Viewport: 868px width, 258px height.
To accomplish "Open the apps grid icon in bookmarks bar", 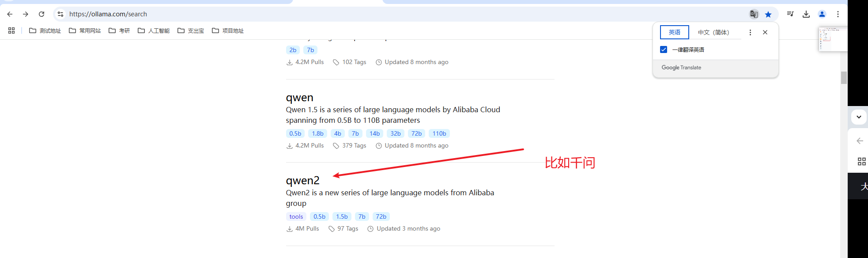I will (x=11, y=30).
